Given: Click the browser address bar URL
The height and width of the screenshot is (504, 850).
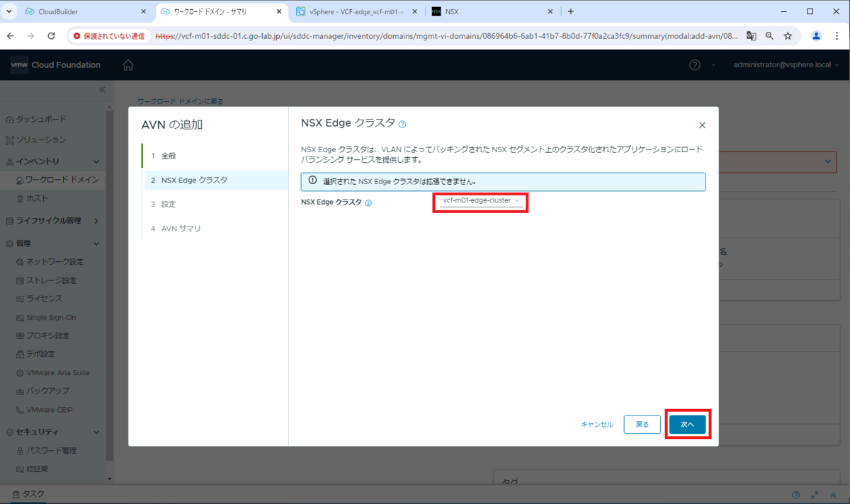Looking at the screenshot, I should click(446, 35).
